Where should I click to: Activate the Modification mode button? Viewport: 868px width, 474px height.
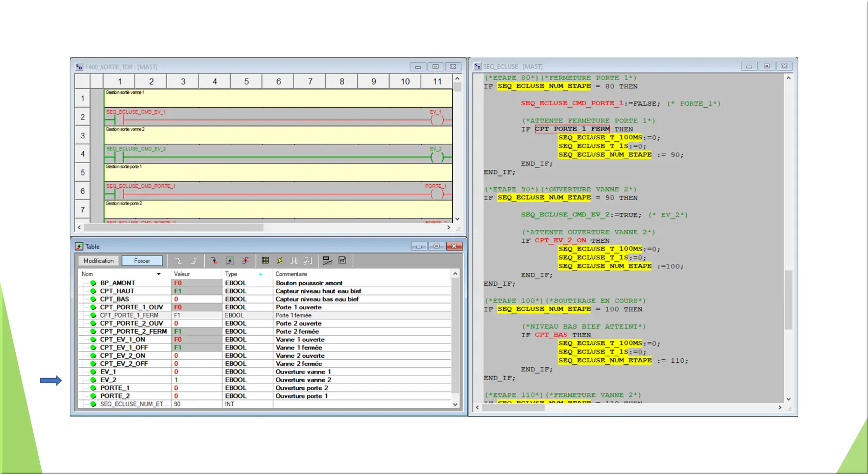click(99, 261)
